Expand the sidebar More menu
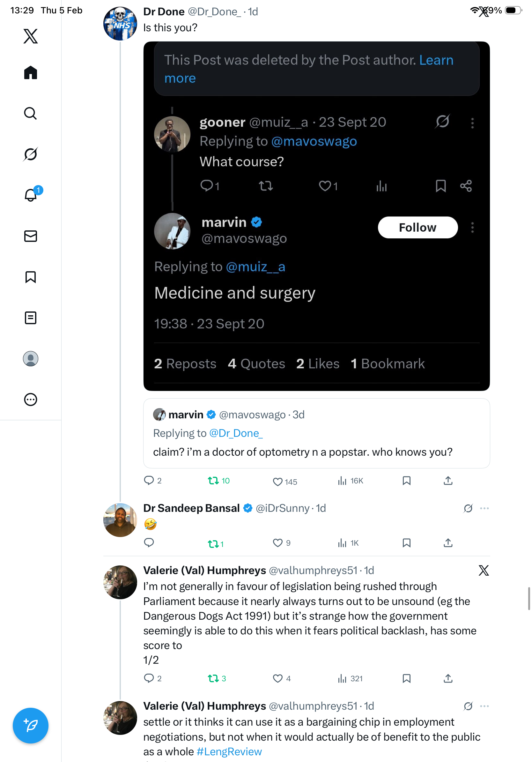This screenshot has width=532, height=762. click(31, 400)
